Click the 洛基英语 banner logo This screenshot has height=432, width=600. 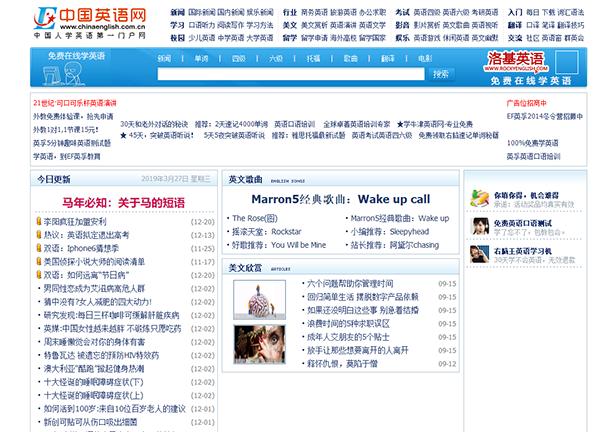(x=516, y=62)
